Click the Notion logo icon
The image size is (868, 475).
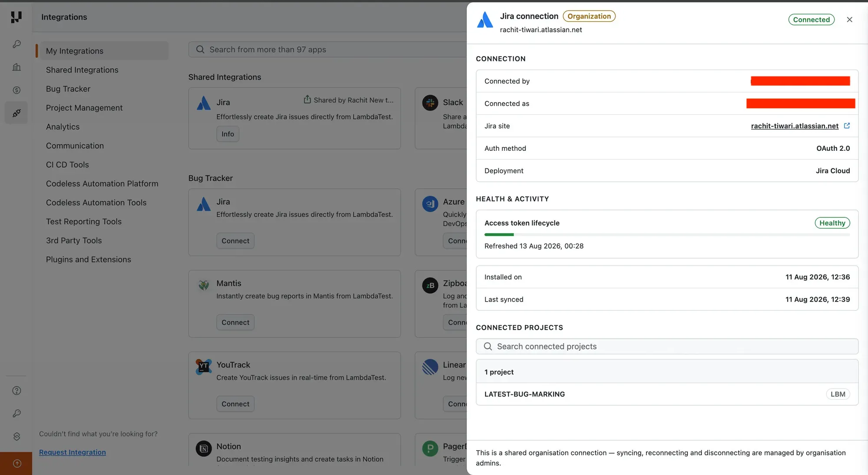[x=203, y=448]
